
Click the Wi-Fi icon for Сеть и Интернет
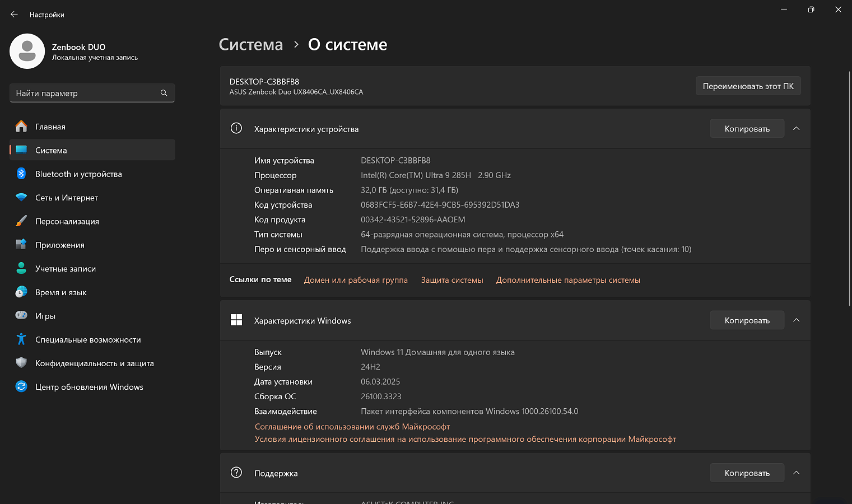(x=21, y=198)
